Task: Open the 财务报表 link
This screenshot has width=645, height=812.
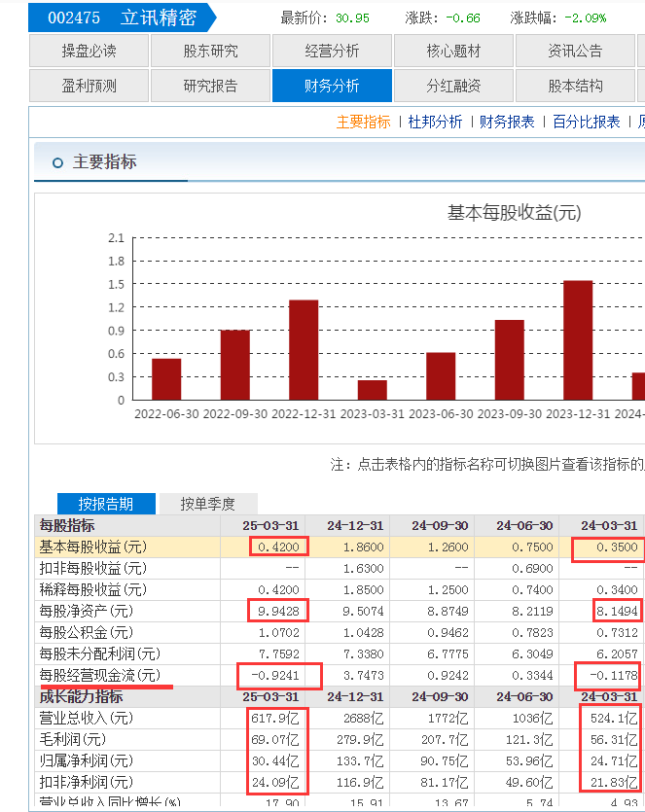Action: coord(507,123)
